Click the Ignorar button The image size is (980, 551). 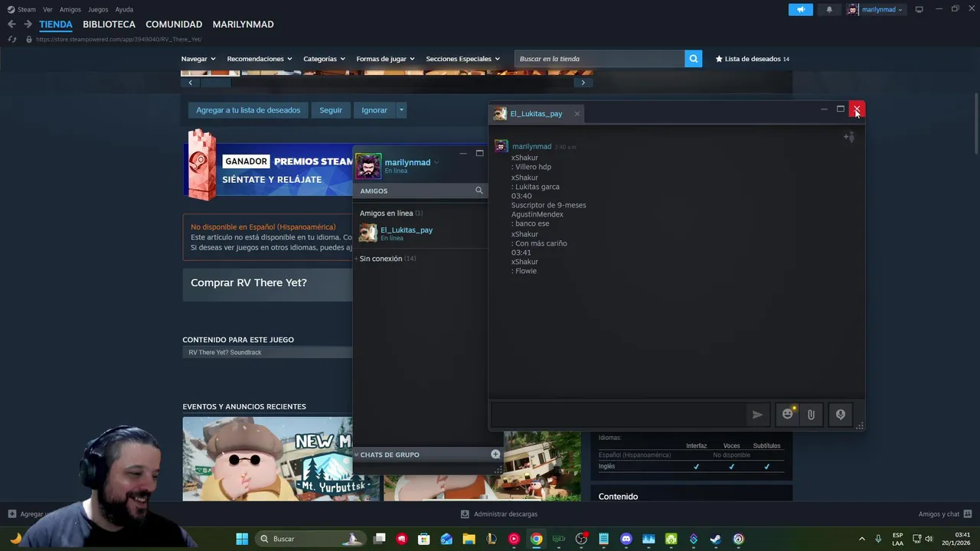click(374, 110)
